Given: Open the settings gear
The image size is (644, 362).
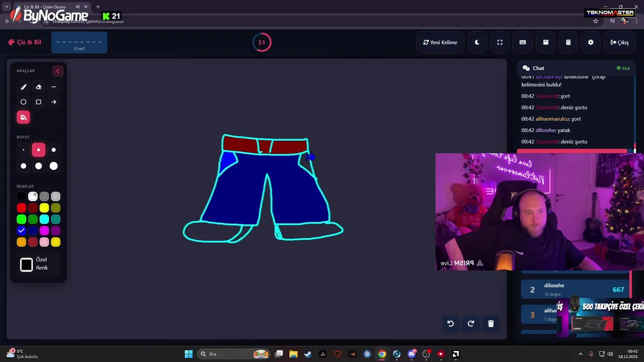Looking at the screenshot, I should coord(591,42).
